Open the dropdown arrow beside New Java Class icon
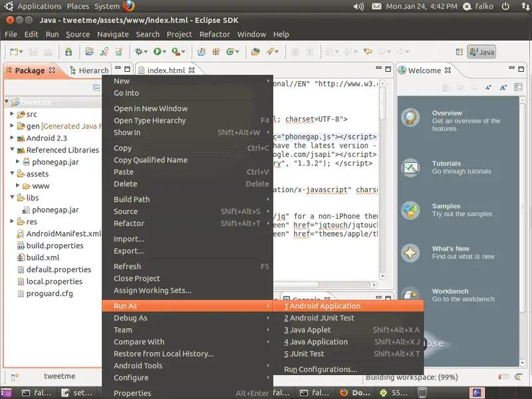The width and height of the screenshot is (532, 399). pos(237,52)
